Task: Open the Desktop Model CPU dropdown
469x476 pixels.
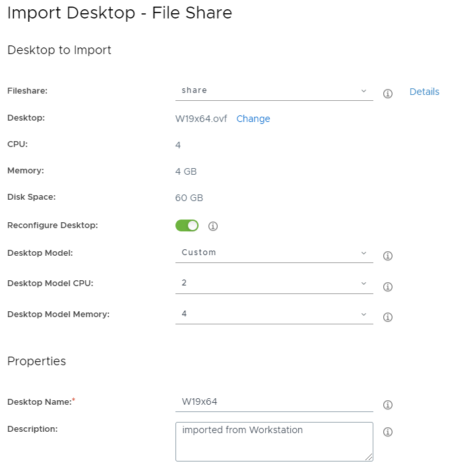Action: [274, 283]
